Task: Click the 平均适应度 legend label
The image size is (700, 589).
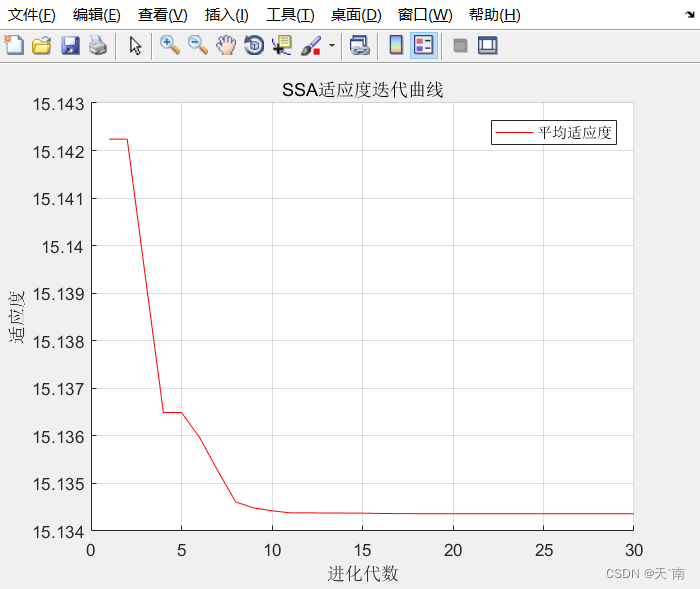Action: [x=574, y=132]
